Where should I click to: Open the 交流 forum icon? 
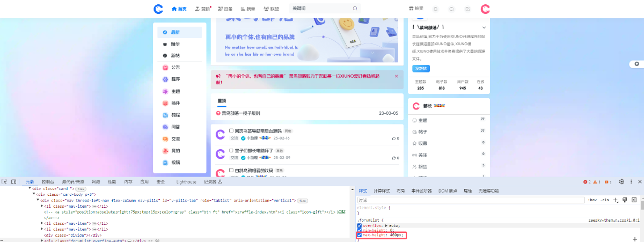(165, 138)
